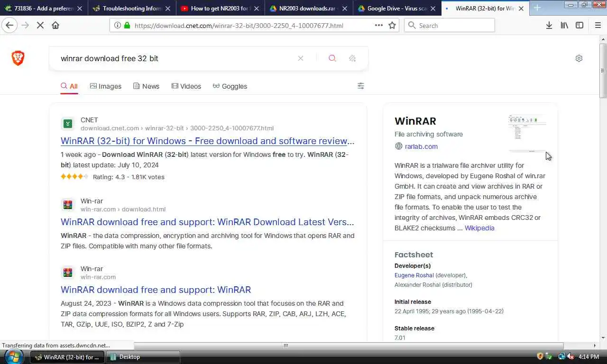The height and width of the screenshot is (364, 607).
Task: Click the Factsheet heading
Action: [x=414, y=255]
